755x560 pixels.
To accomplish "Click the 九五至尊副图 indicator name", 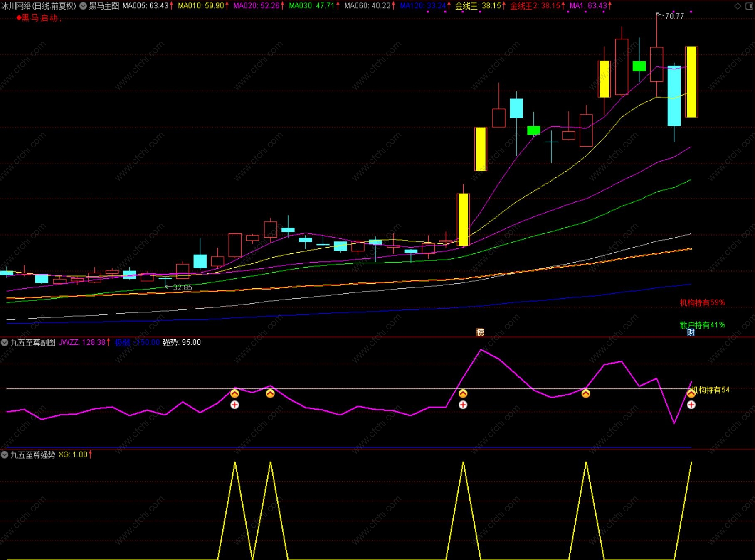I will pos(33,342).
